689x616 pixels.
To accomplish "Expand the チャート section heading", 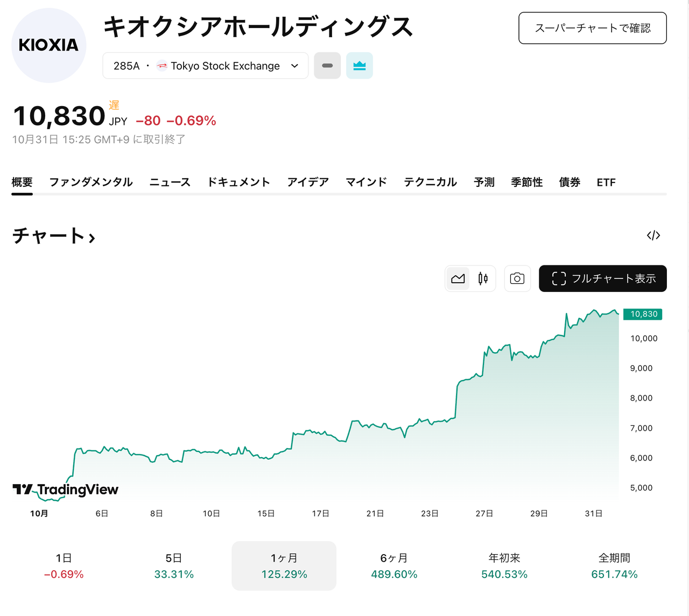I will tap(54, 236).
